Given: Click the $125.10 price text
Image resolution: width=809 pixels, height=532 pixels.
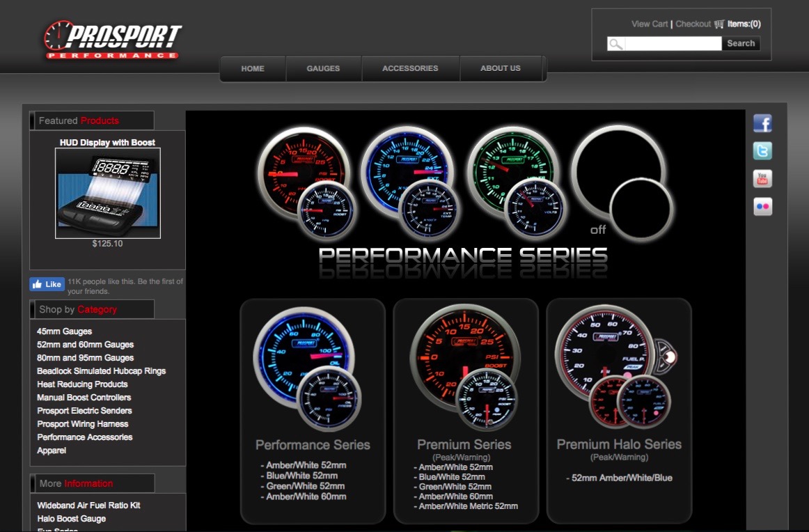Looking at the screenshot, I should 107,244.
